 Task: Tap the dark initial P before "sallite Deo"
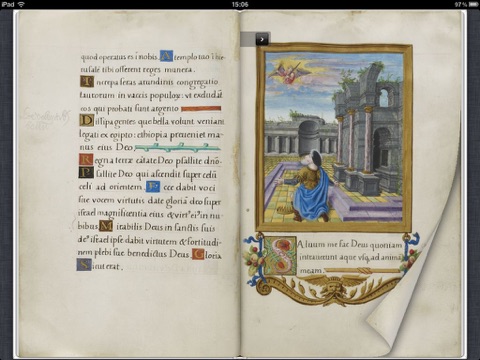[x=86, y=173]
